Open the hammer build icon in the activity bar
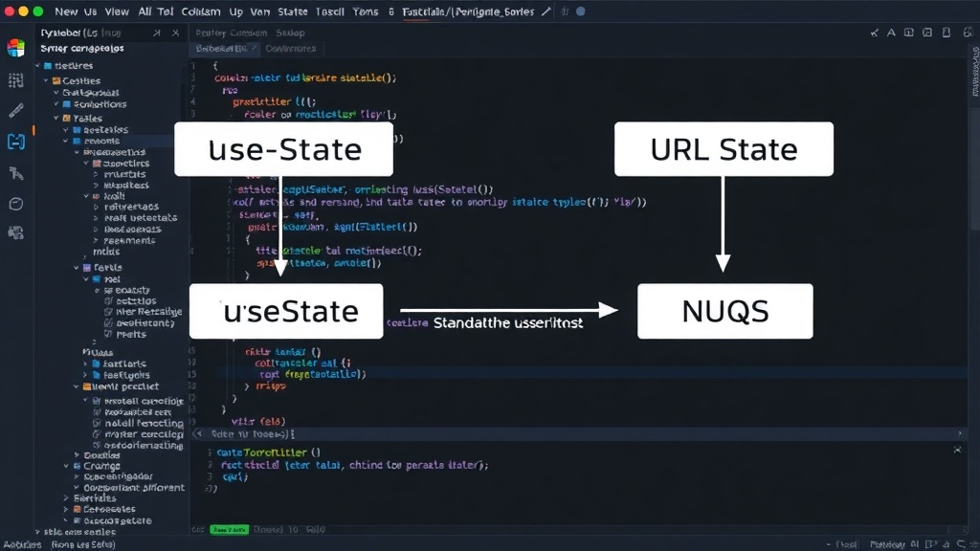 pyautogui.click(x=16, y=173)
